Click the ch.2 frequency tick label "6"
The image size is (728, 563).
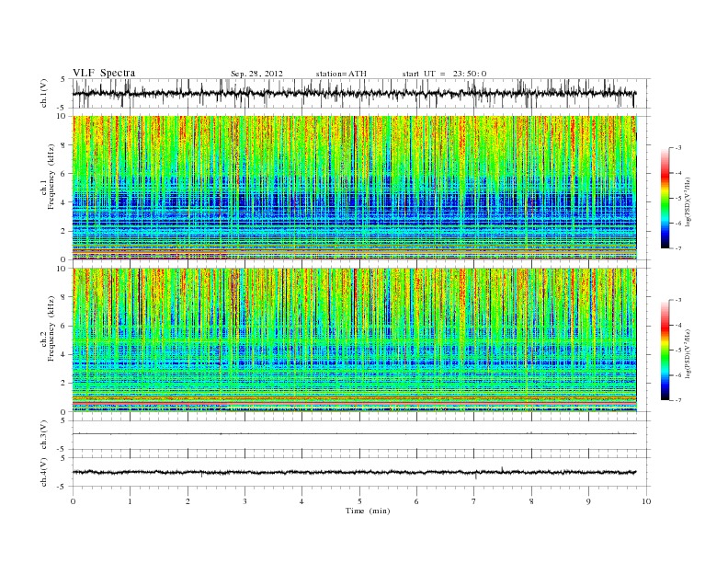(64, 326)
